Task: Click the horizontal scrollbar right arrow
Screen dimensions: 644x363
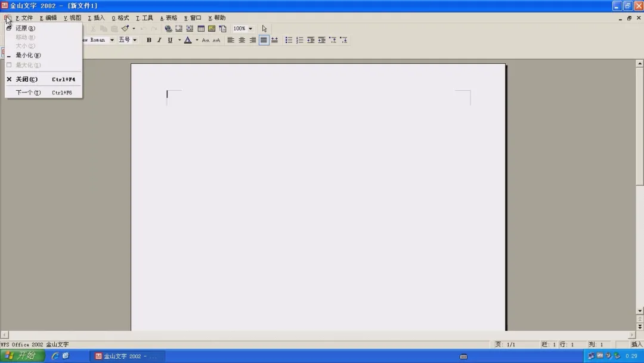Action: [x=632, y=335]
